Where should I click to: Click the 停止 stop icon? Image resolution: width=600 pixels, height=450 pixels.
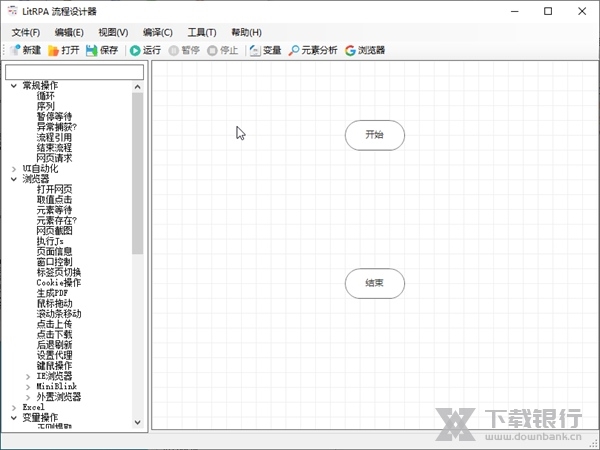(212, 50)
